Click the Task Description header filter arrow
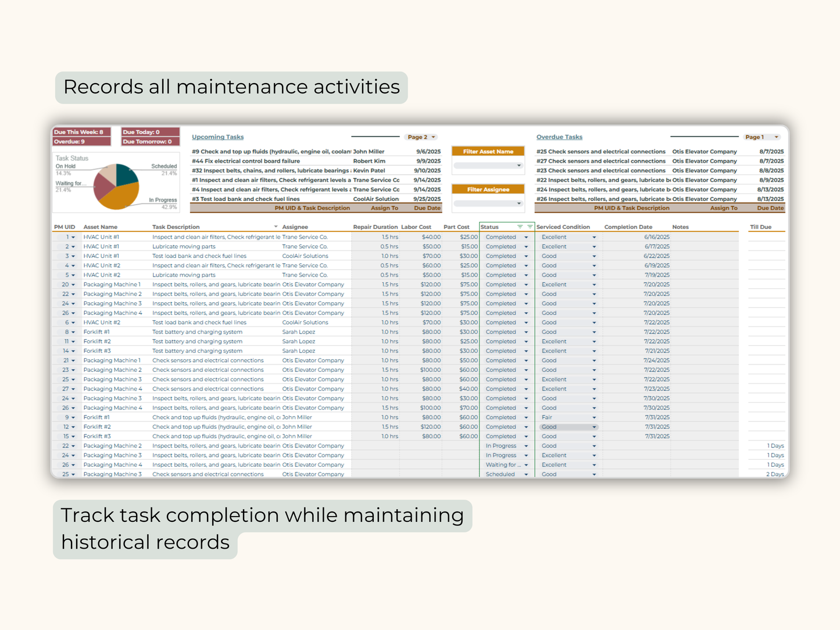The width and height of the screenshot is (840, 630). tap(276, 227)
